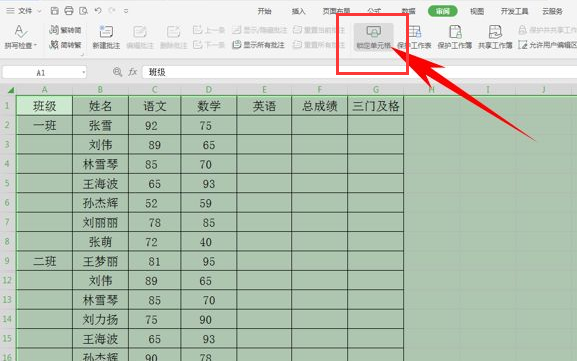The height and width of the screenshot is (361, 577).
Task: Switch to the 数据 tab
Action: [x=408, y=11]
